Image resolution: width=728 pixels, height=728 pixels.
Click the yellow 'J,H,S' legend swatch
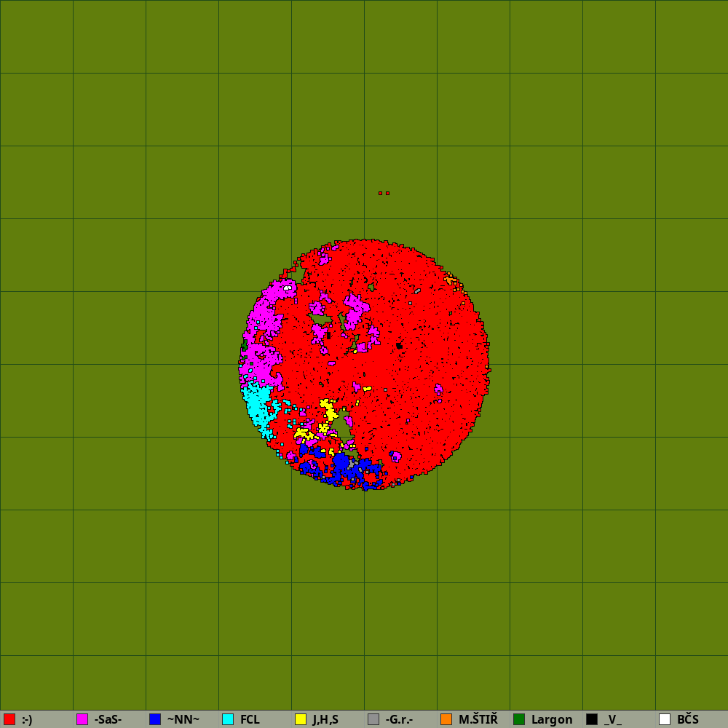pyautogui.click(x=301, y=719)
